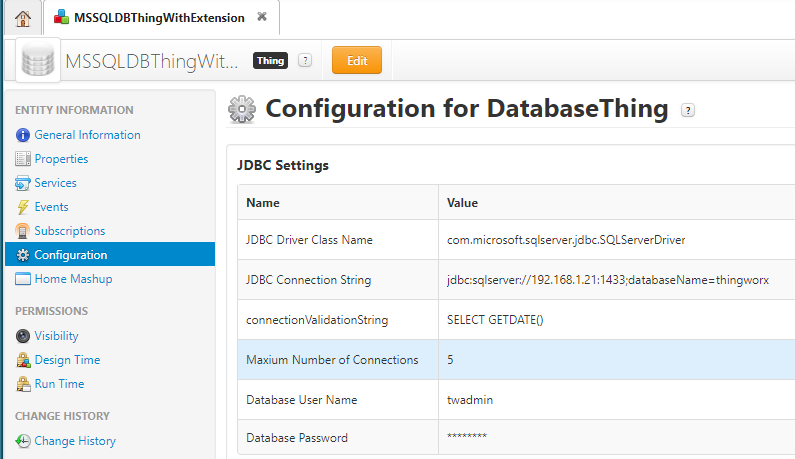Click the Thing type badge
Viewport: 795px width, 459px height.
pyautogui.click(x=270, y=61)
